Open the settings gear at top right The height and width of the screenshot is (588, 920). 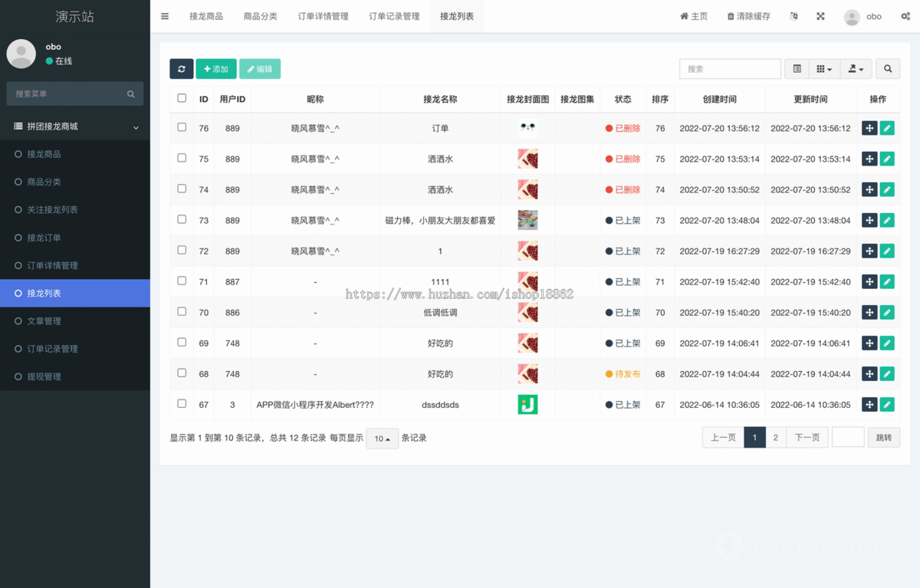(905, 15)
